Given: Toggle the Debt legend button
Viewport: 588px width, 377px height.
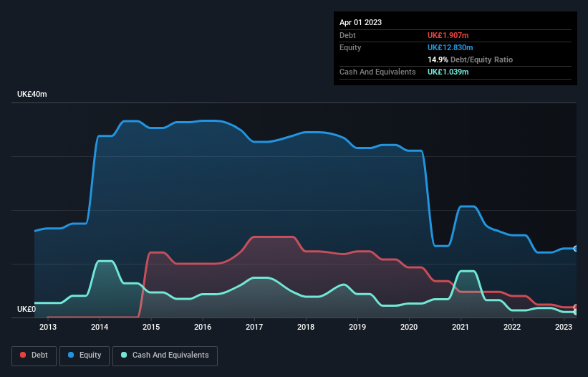Looking at the screenshot, I should (x=34, y=355).
